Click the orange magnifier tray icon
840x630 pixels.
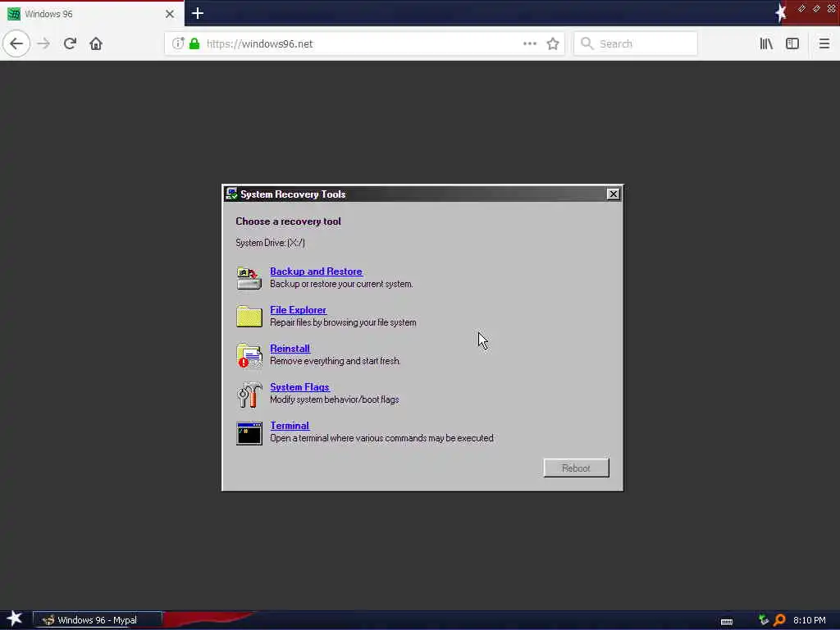[x=779, y=620]
